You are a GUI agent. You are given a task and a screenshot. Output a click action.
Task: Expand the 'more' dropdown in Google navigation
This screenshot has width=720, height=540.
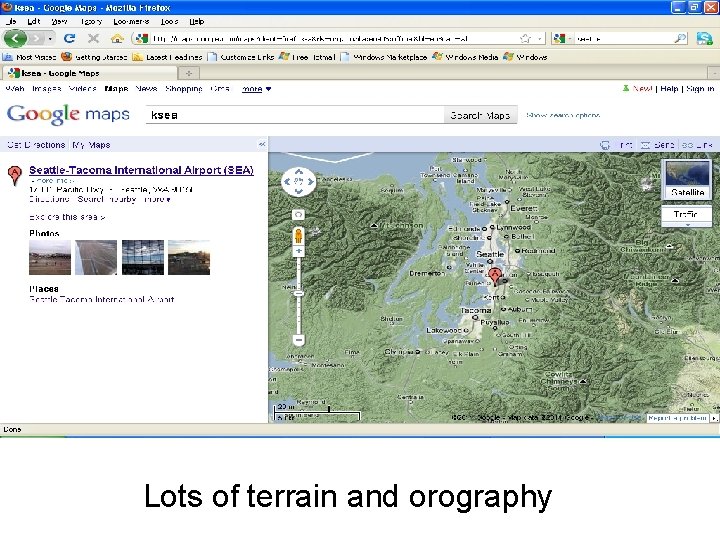[256, 89]
